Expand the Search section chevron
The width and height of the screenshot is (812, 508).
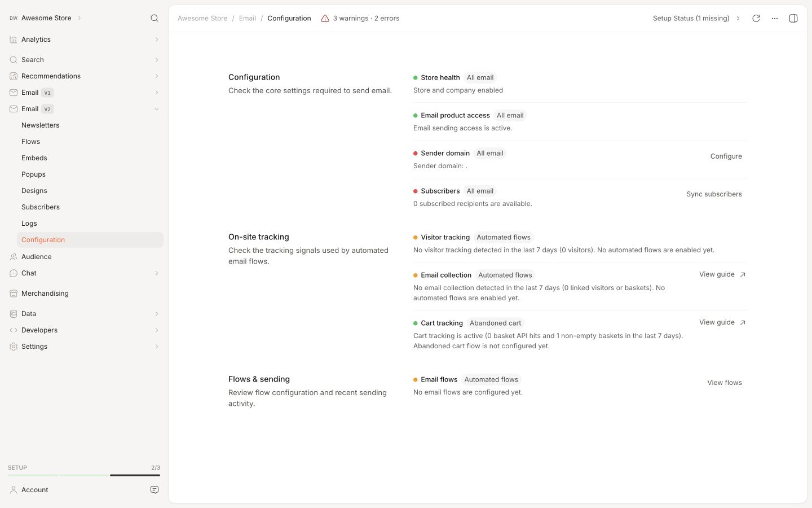[157, 60]
